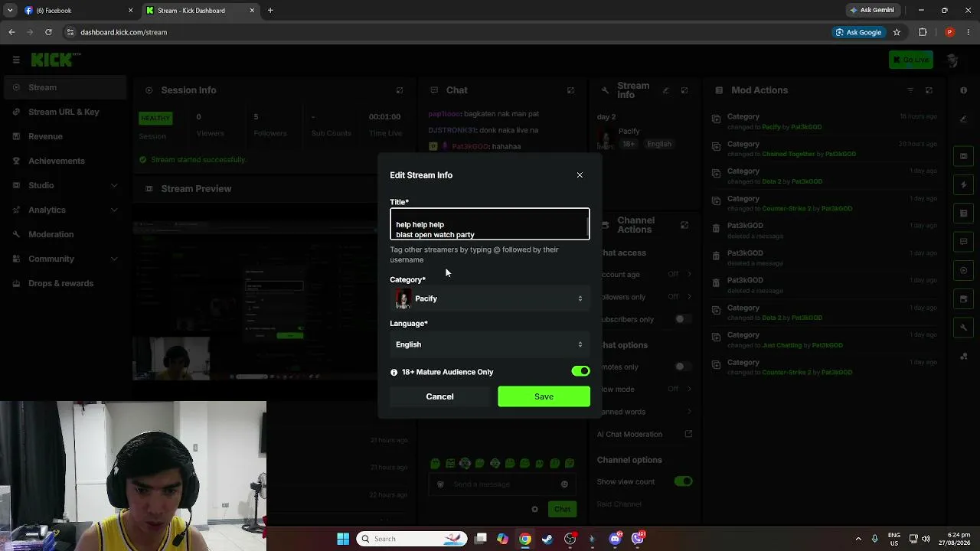Click the info icon in right sidebar
The height and width of the screenshot is (551, 980).
click(x=964, y=90)
